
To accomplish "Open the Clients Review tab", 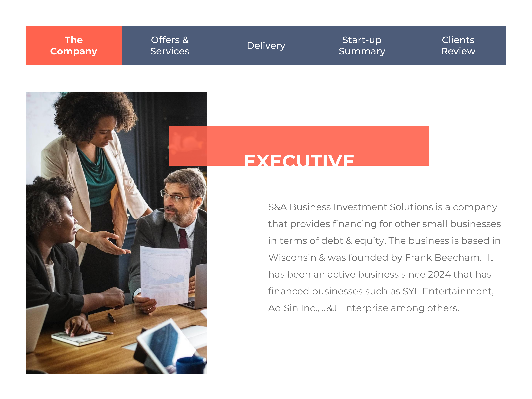I will tap(458, 46).
